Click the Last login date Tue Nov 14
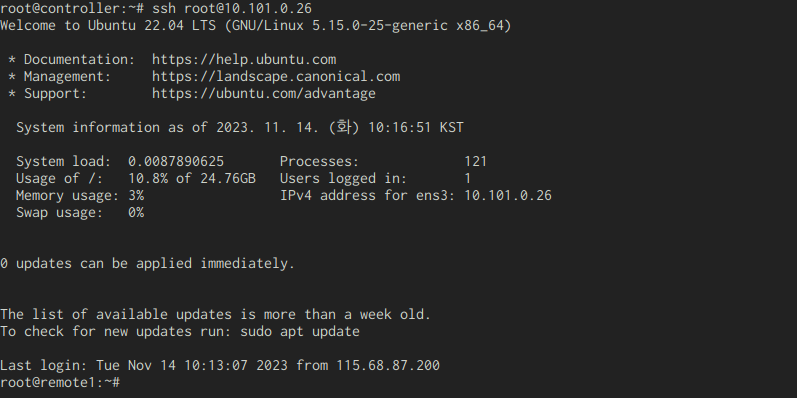Image resolution: width=797 pixels, height=398 pixels. (x=136, y=365)
